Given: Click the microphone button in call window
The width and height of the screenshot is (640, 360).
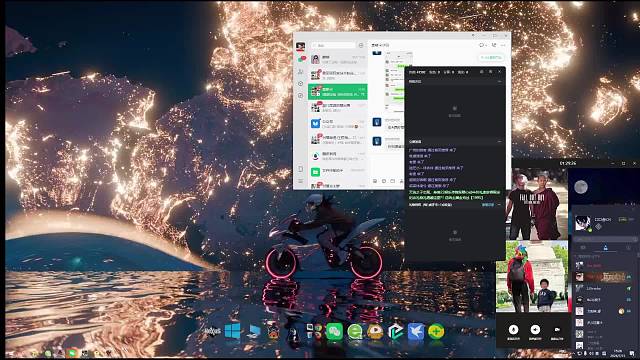Looking at the screenshot, I should 513,330.
